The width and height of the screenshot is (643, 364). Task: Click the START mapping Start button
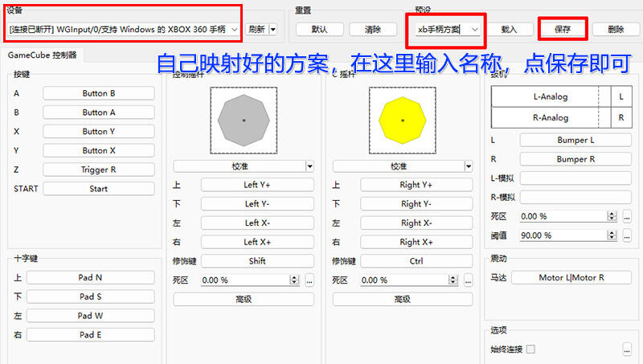tap(99, 189)
